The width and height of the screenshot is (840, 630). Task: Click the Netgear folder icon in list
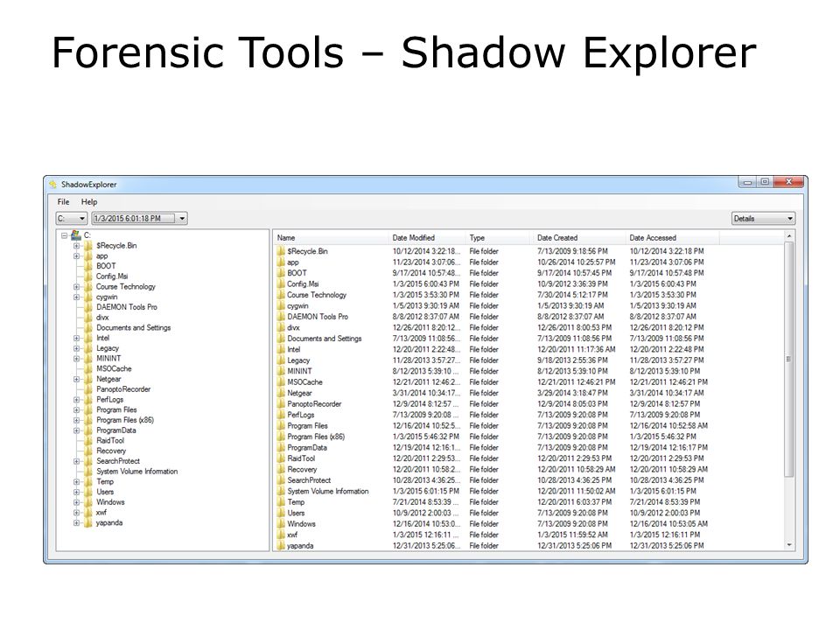click(281, 393)
